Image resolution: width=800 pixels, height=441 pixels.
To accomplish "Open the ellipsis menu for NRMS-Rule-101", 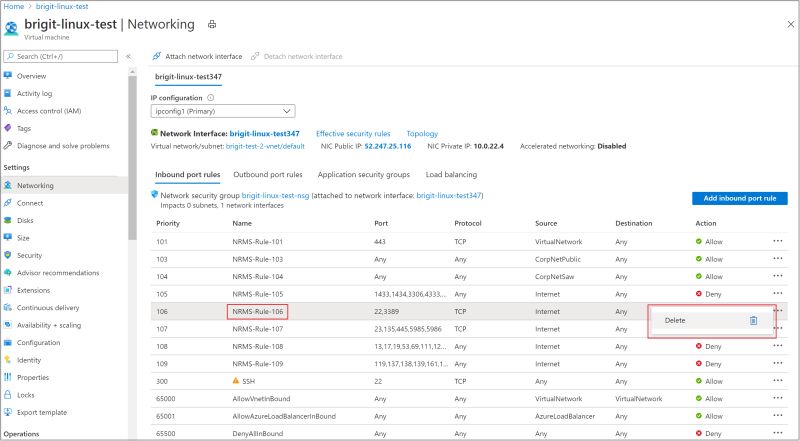I will pos(777,240).
